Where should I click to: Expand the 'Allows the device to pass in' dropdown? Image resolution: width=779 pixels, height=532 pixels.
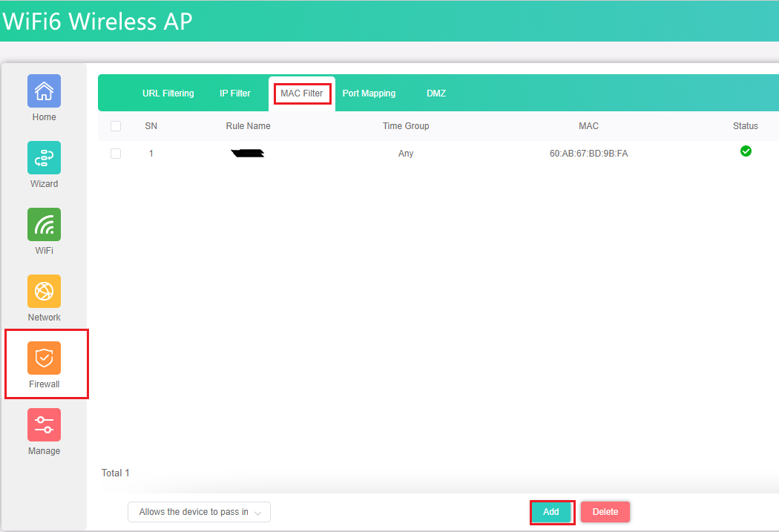(x=199, y=512)
